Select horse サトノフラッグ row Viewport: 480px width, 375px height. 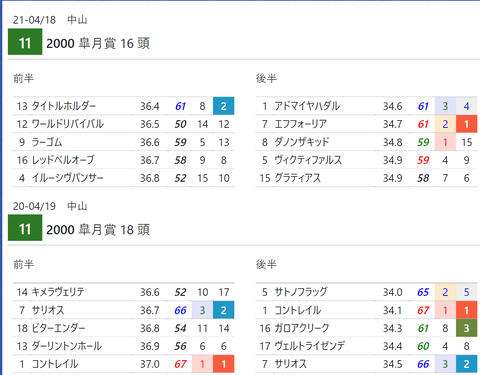(x=366, y=292)
